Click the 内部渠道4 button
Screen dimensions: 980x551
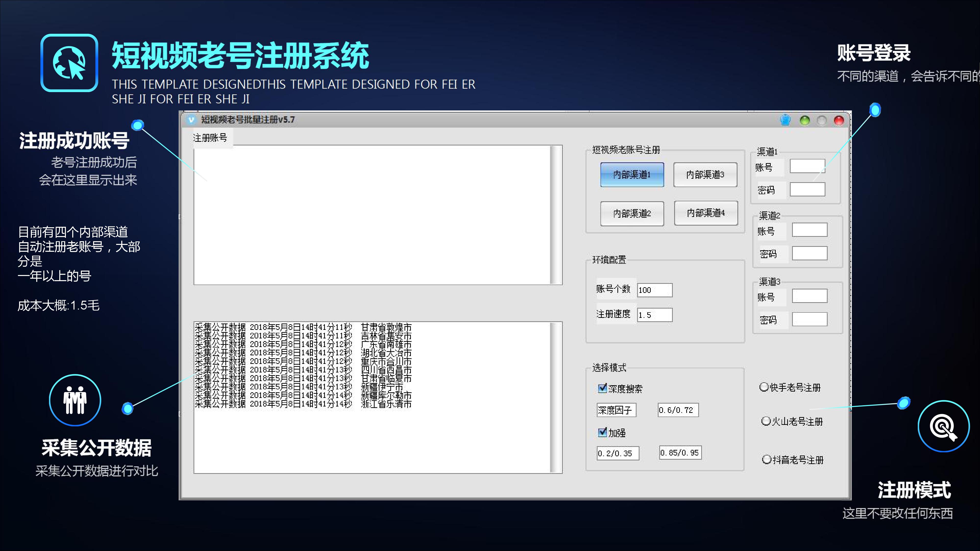pyautogui.click(x=706, y=213)
